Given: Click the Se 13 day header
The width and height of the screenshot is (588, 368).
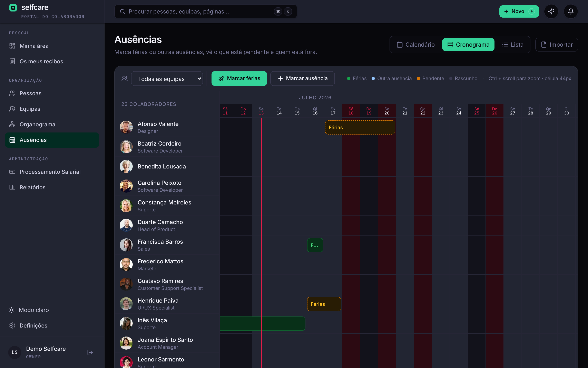Looking at the screenshot, I should 261,111.
